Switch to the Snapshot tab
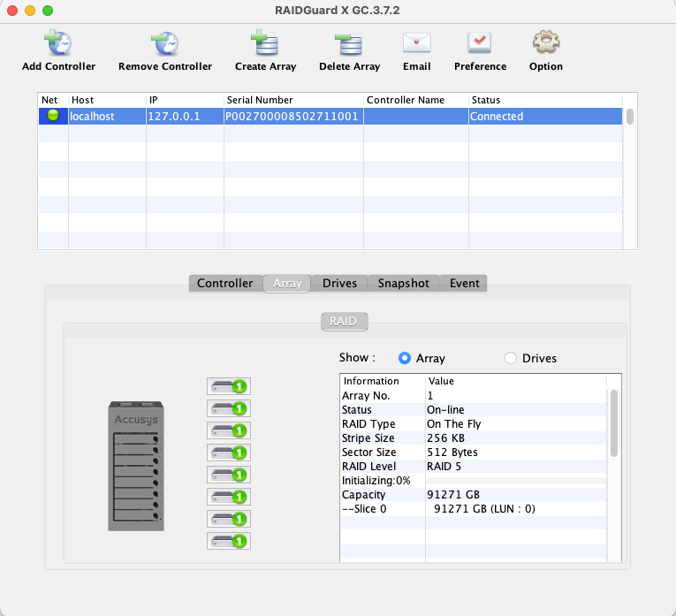The width and height of the screenshot is (676, 616). (x=404, y=283)
